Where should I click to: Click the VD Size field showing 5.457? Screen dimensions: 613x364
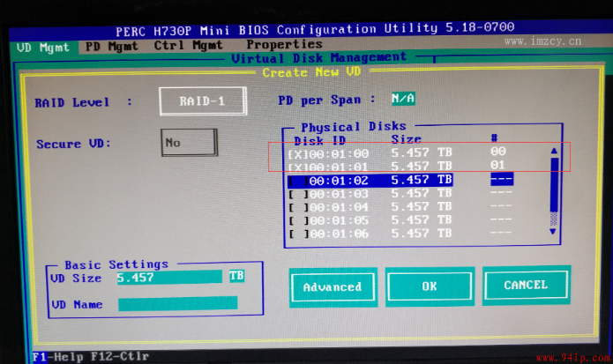coord(169,278)
